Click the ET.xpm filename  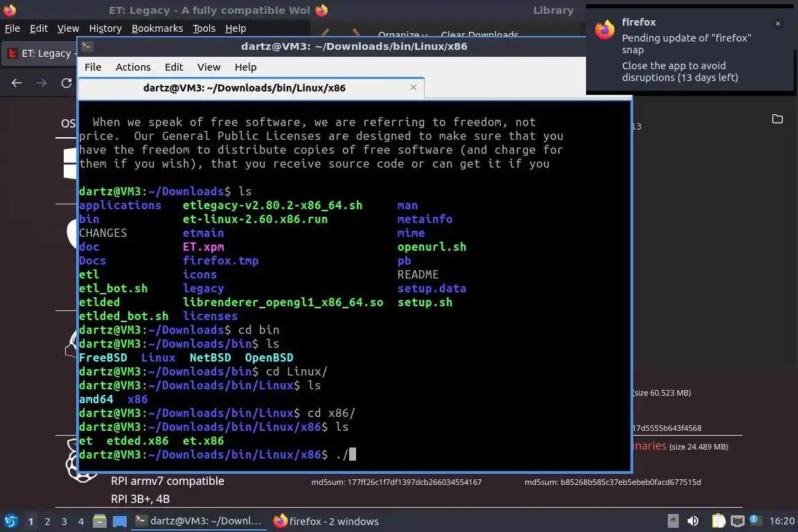click(203, 247)
